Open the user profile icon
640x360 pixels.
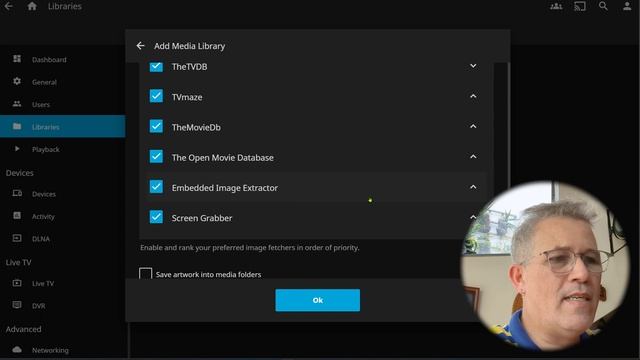tap(627, 6)
